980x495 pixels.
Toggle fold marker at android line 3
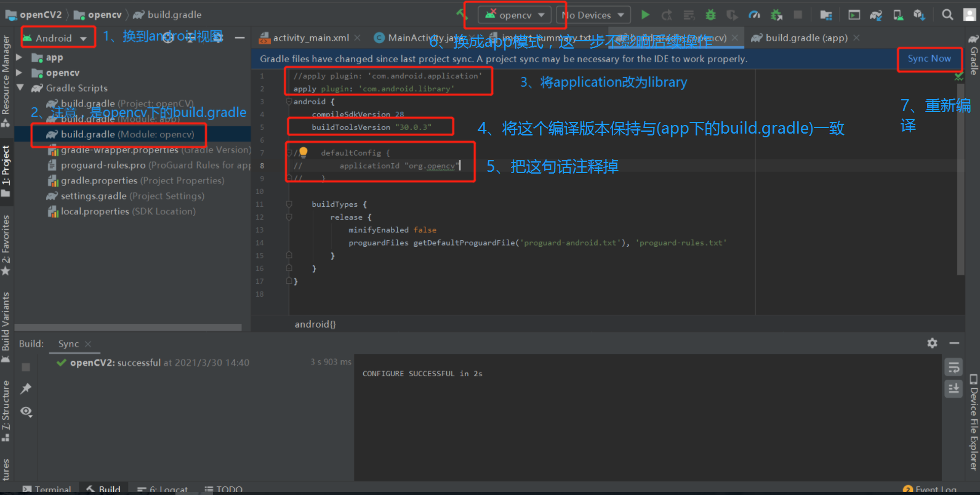[289, 102]
